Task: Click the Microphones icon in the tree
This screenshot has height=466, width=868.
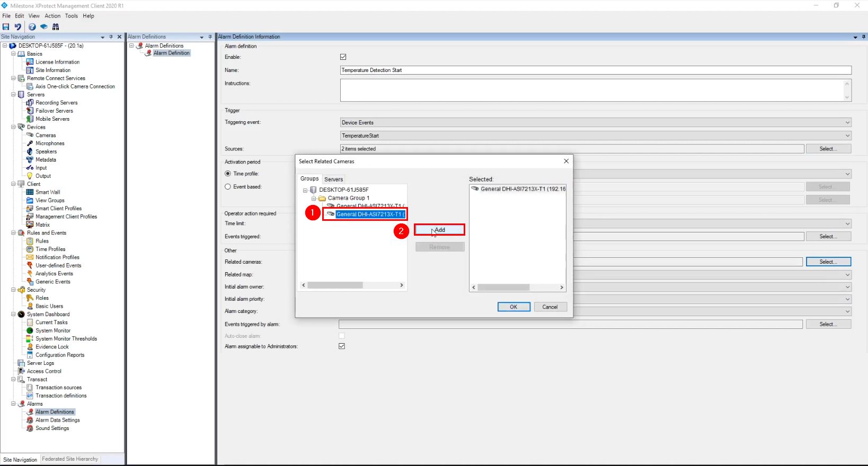Action: click(30, 144)
